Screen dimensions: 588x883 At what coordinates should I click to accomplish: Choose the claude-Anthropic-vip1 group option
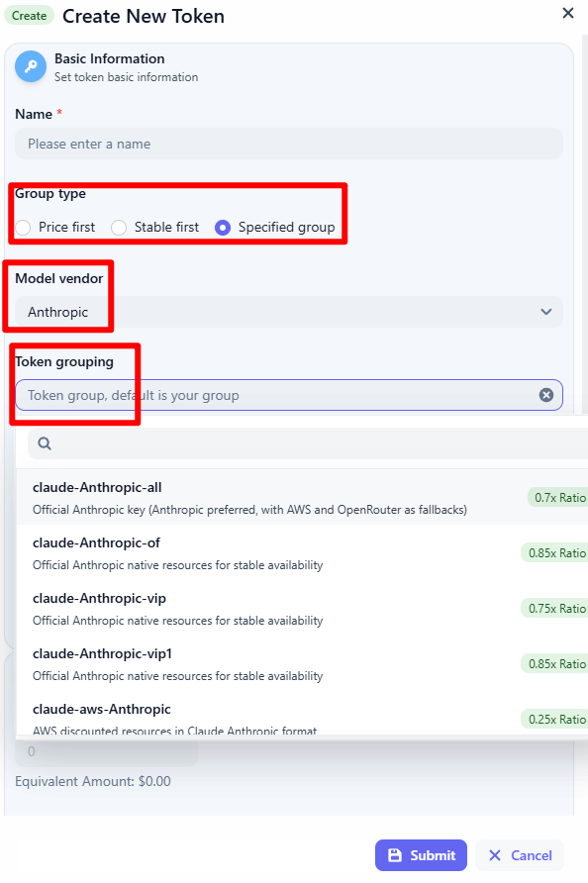302,664
